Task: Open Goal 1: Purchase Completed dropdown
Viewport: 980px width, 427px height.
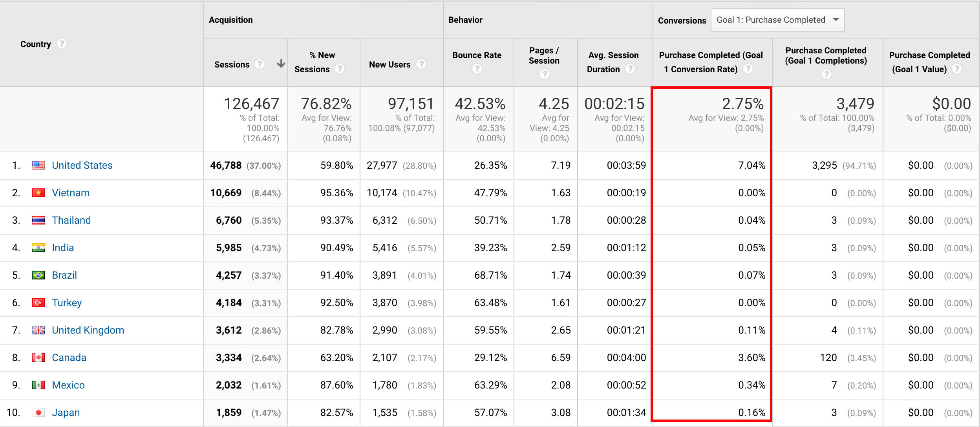Action: click(x=777, y=20)
